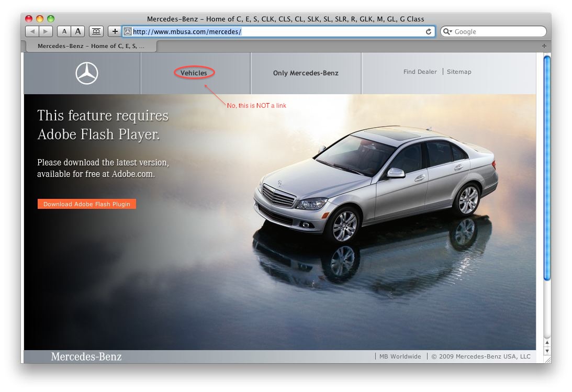Reload the page using the refresh arrow
This screenshot has width=572, height=392.
click(429, 32)
